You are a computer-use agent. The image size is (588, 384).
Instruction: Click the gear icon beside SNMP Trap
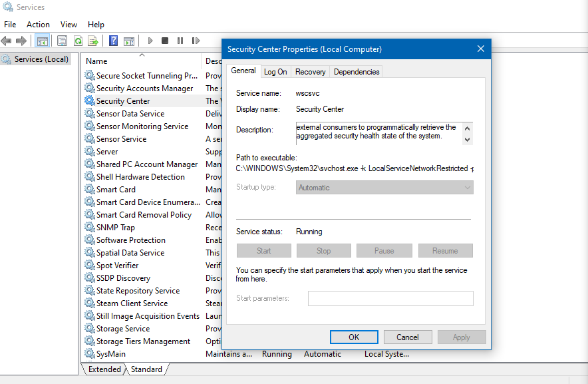[x=90, y=227]
